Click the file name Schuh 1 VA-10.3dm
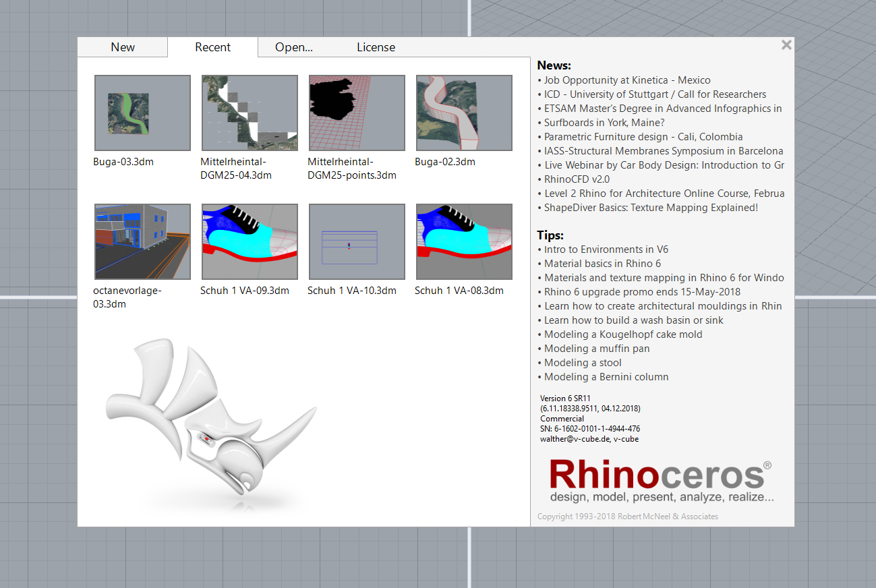The height and width of the screenshot is (588, 876). tap(352, 291)
